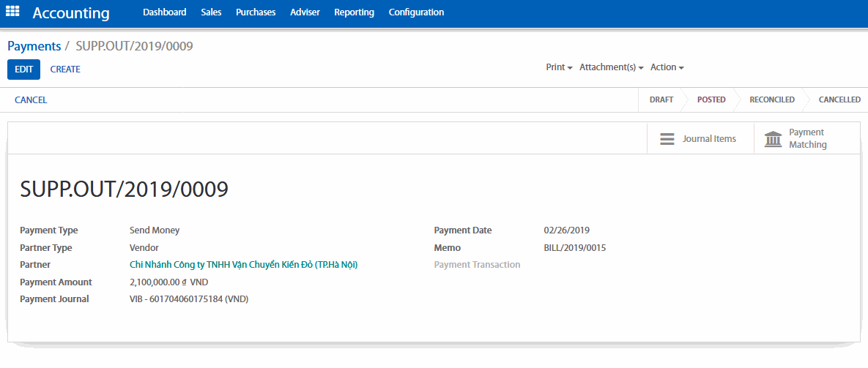
Task: Open the Dashboard menu
Action: 164,12
